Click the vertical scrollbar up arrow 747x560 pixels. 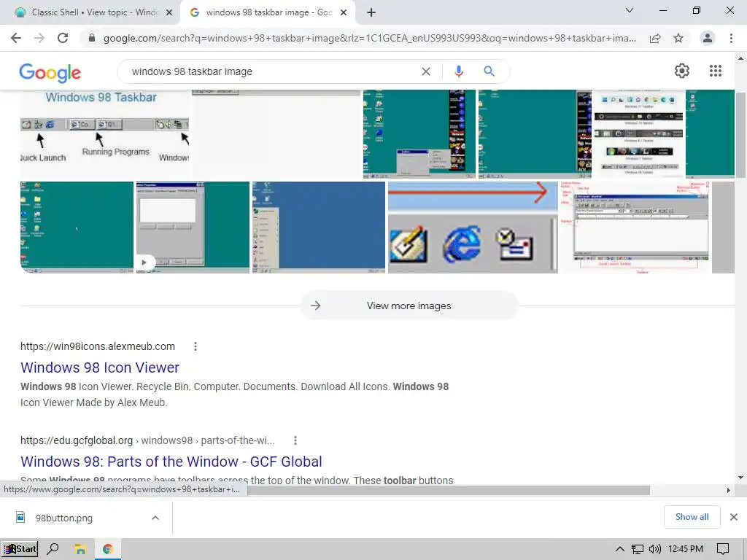[740, 58]
